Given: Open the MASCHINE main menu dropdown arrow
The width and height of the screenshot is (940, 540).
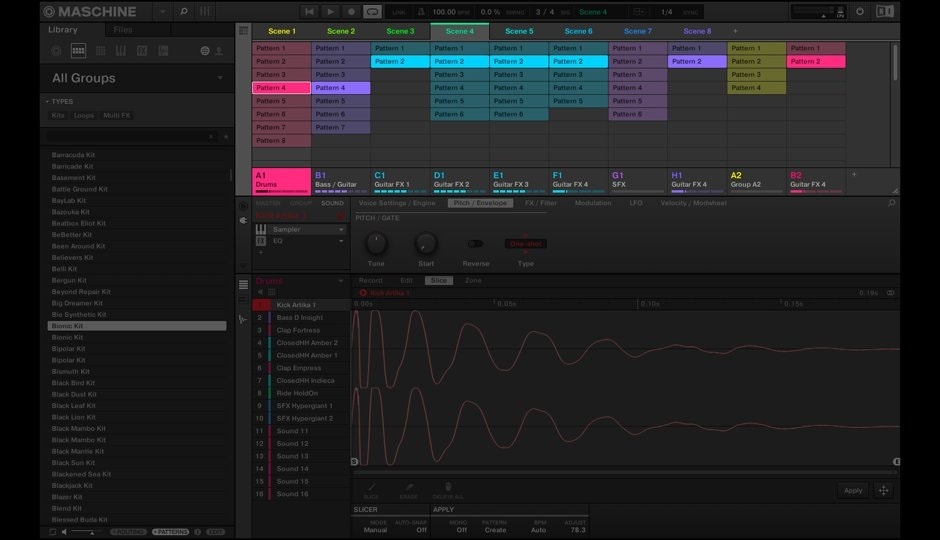Looking at the screenshot, I should click(162, 11).
